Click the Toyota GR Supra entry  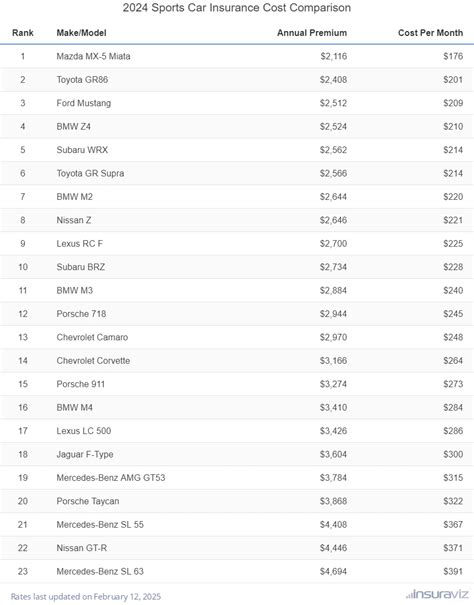coord(90,174)
